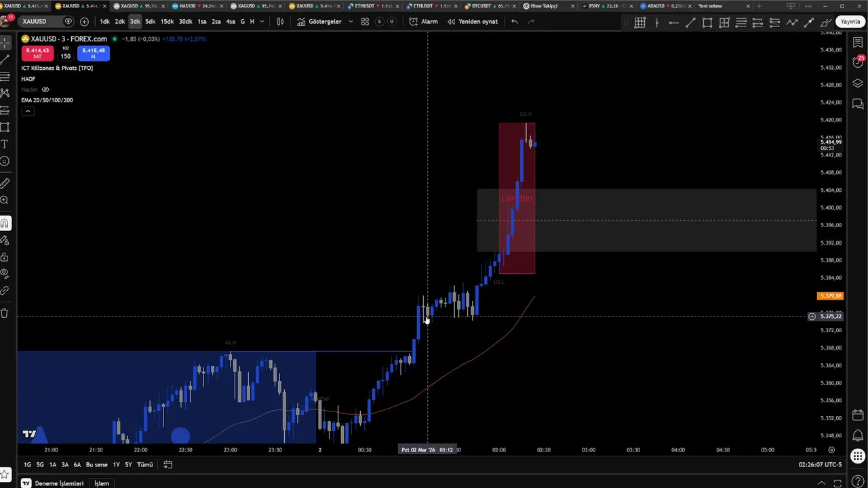868x488 pixels.
Task: Click Yeniden oynat replay button
Action: click(x=473, y=22)
